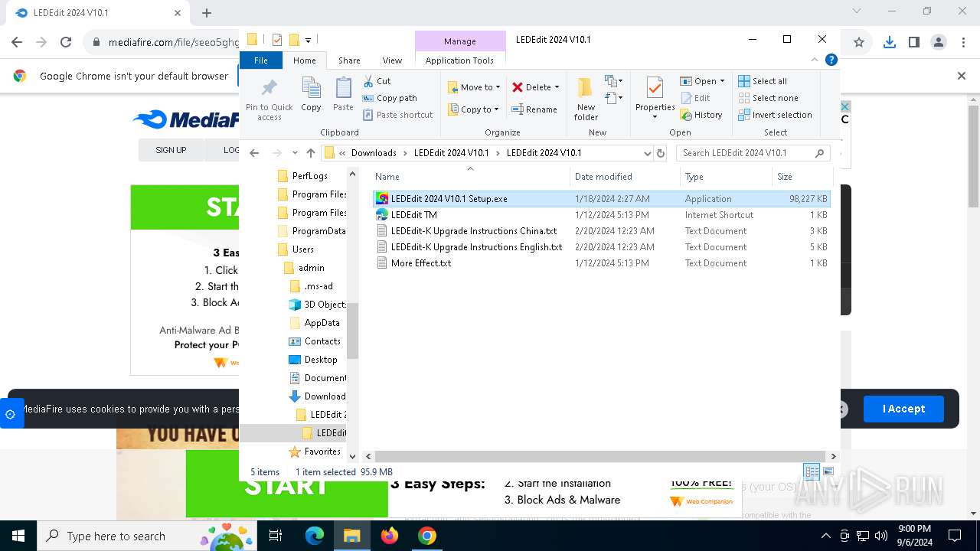Switch to the View ribbon tab
The width and height of the screenshot is (980, 551).
click(x=392, y=60)
